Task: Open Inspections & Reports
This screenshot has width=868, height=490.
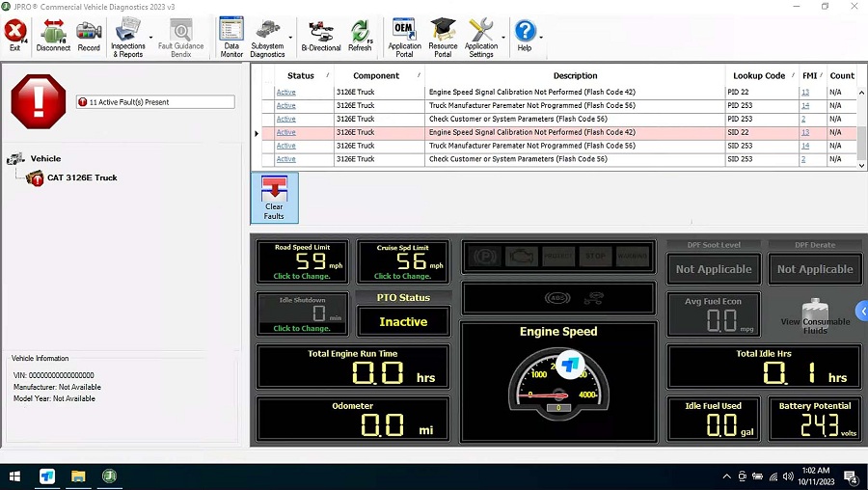Action: coord(128,37)
